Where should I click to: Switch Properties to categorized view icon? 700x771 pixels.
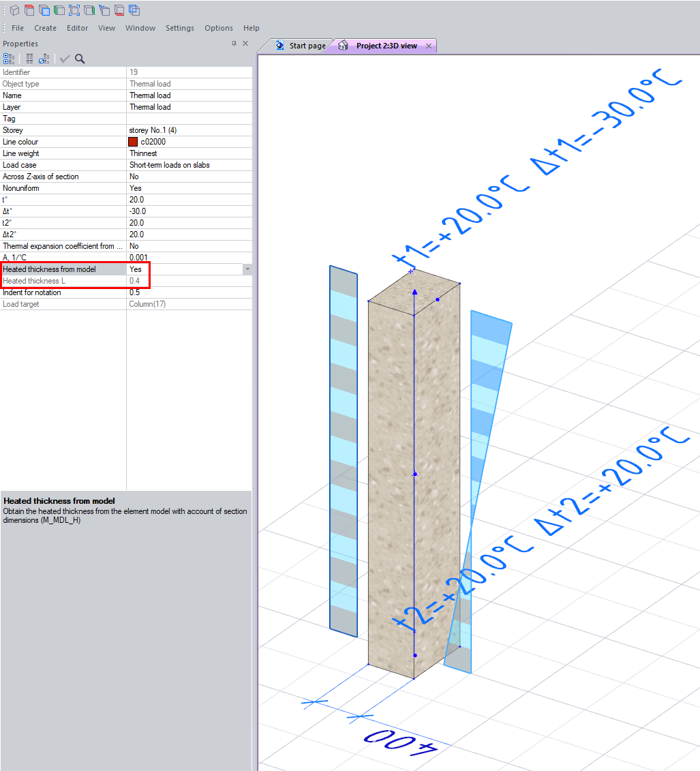point(9,59)
